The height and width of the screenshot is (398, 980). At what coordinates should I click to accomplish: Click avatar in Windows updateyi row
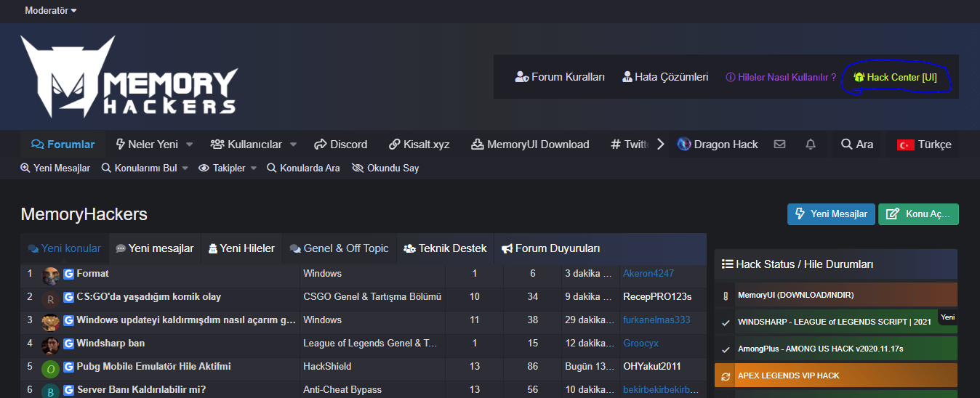click(50, 322)
